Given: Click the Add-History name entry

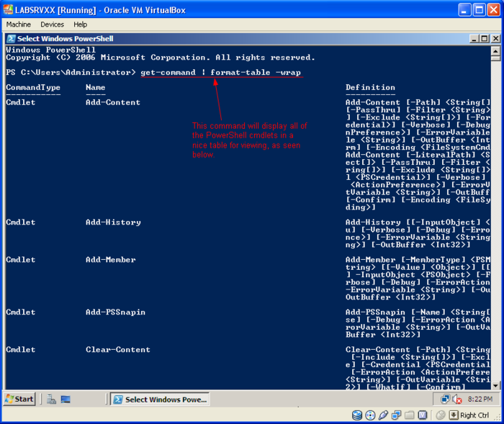Looking at the screenshot, I should pos(113,222).
